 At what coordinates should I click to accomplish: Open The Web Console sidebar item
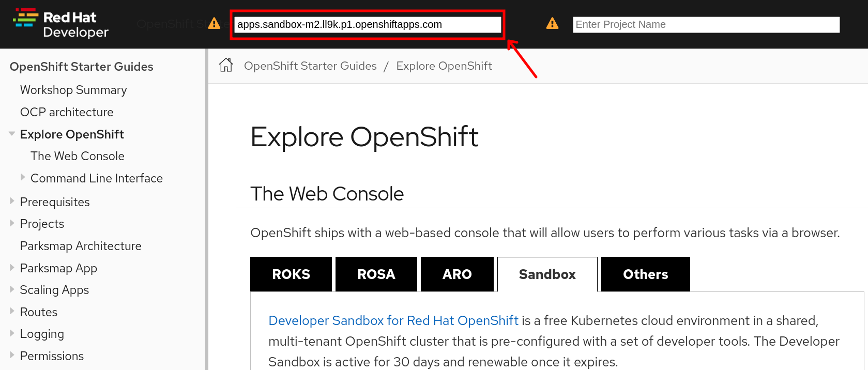tap(78, 156)
